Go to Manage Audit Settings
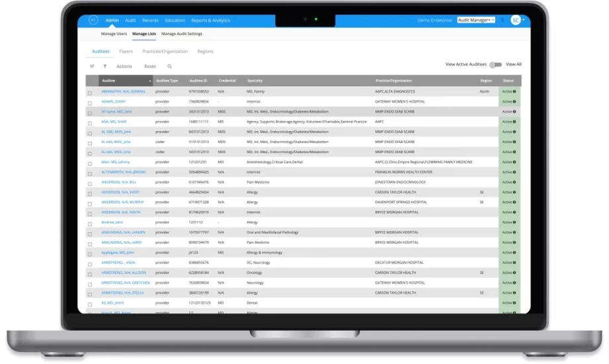Viewport: 609px width, 364px height. (182, 34)
